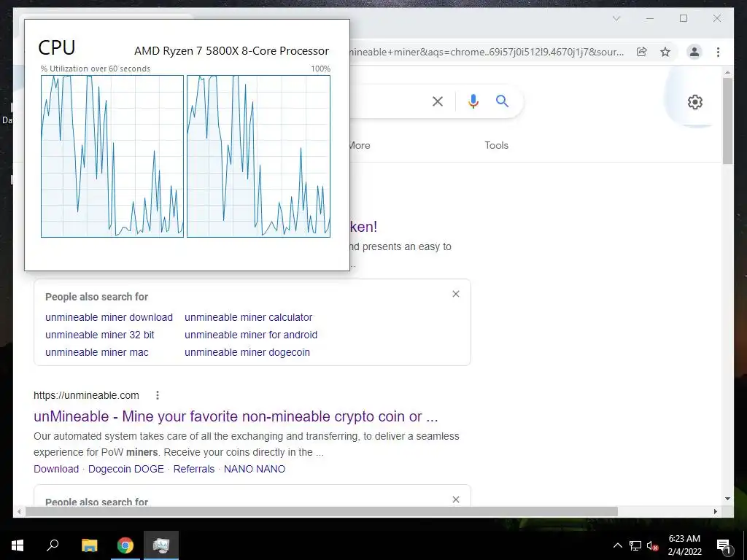Dismiss the lower People also search for box
747x560 pixels.
(x=456, y=499)
